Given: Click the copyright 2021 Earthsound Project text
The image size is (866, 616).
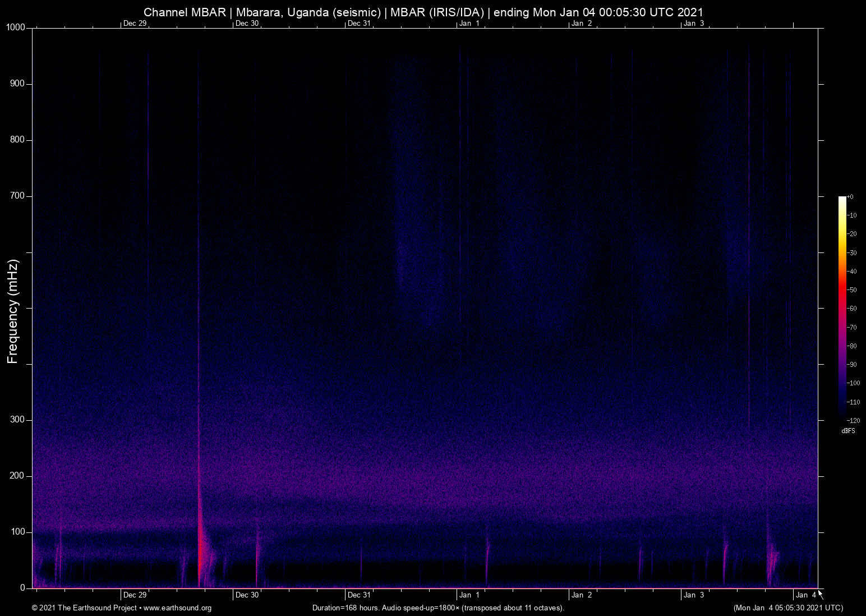Looking at the screenshot, I should [84, 608].
